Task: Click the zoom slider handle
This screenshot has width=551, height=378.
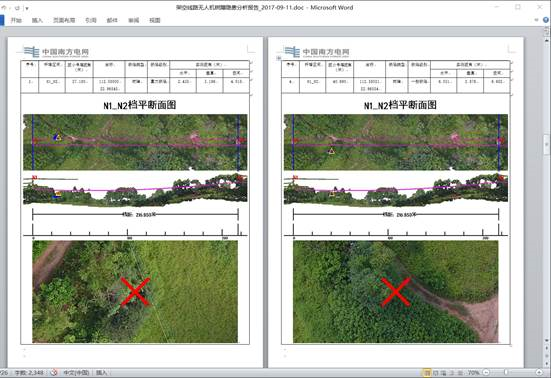Action: (x=506, y=372)
